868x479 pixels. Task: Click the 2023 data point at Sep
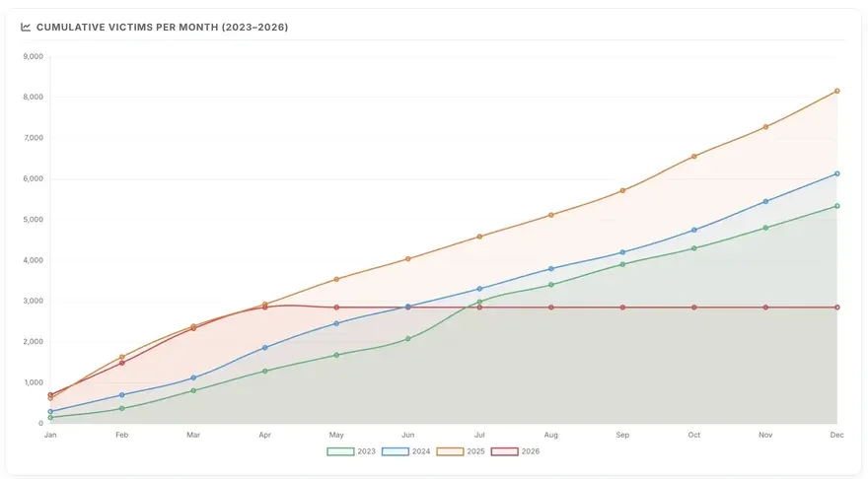(622, 264)
